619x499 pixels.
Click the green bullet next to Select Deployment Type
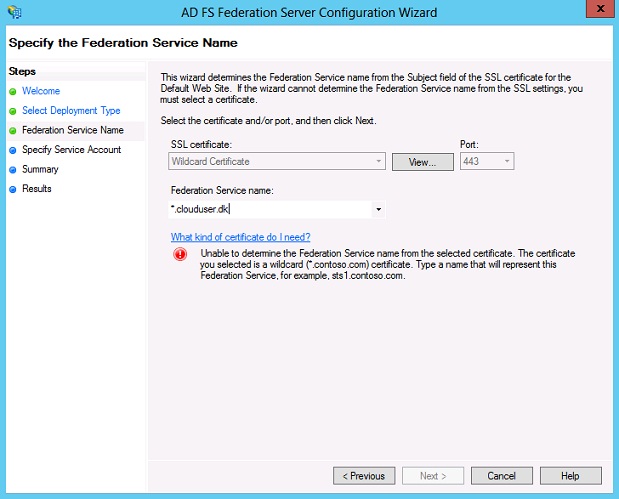point(13,111)
